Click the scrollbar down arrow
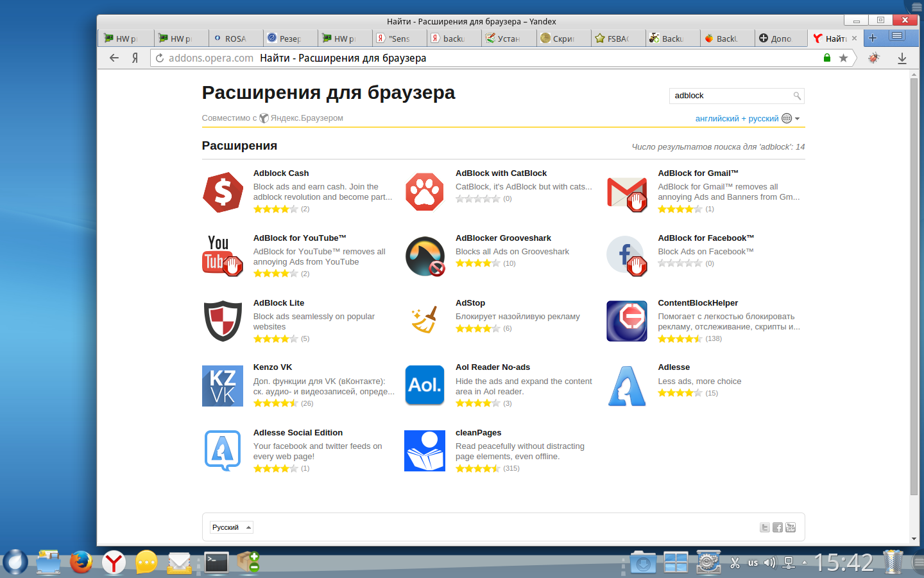Viewport: 924px width, 578px height. click(914, 539)
